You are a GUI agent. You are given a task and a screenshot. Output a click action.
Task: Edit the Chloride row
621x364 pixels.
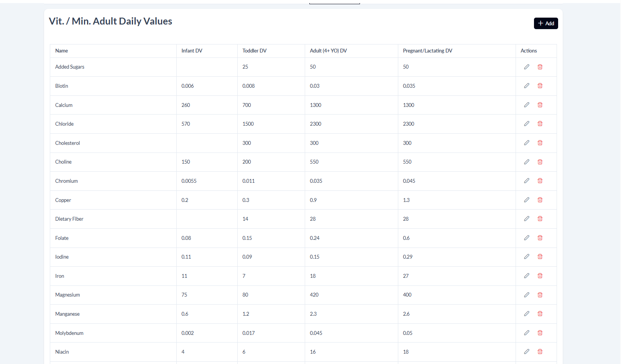tap(527, 124)
